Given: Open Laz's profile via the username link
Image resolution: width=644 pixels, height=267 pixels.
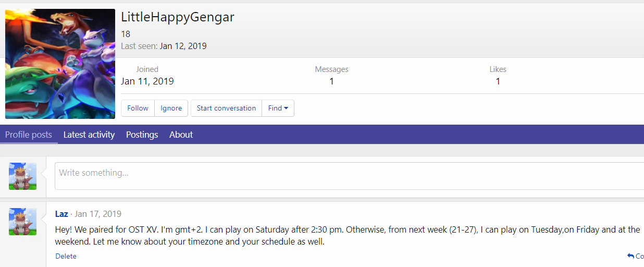Looking at the screenshot, I should pos(61,214).
